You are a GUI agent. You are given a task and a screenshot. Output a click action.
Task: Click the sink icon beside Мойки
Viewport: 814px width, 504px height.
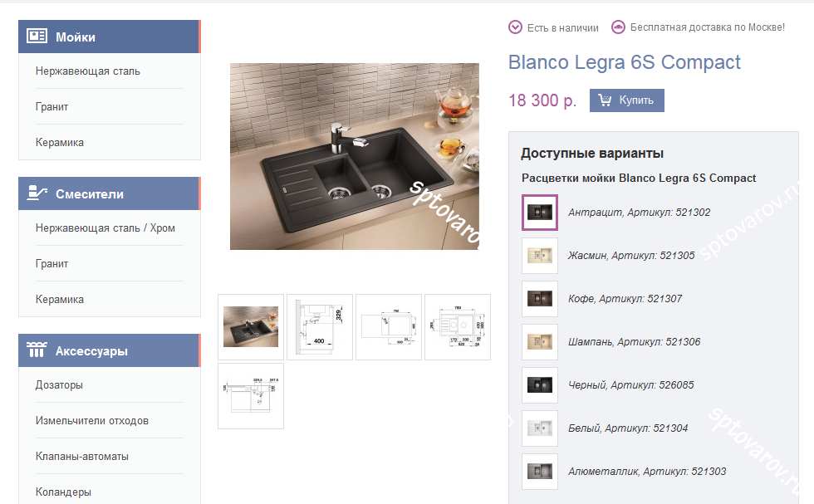point(37,36)
